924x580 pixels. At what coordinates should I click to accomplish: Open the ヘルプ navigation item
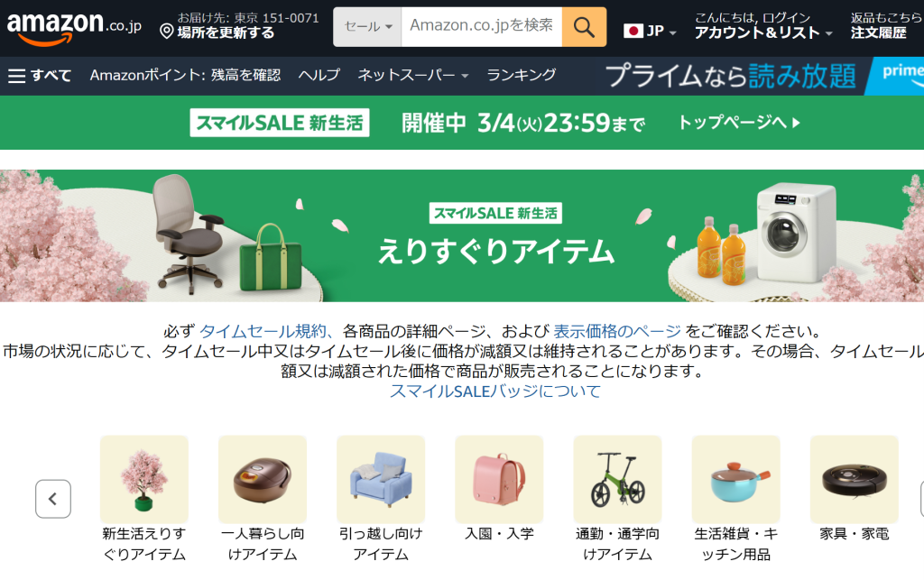(319, 76)
